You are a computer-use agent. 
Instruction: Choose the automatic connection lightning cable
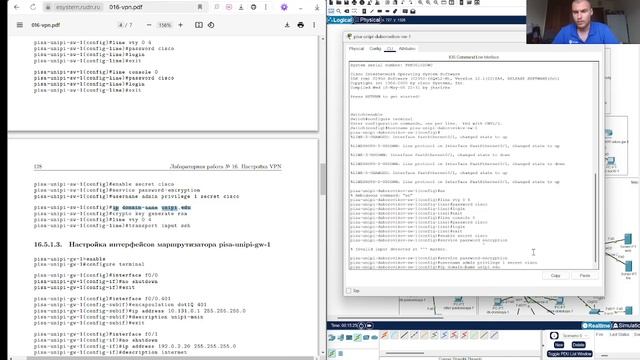[384, 336]
